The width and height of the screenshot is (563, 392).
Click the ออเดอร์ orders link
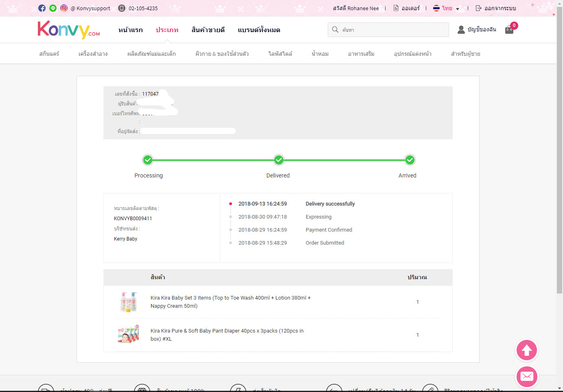tap(411, 8)
